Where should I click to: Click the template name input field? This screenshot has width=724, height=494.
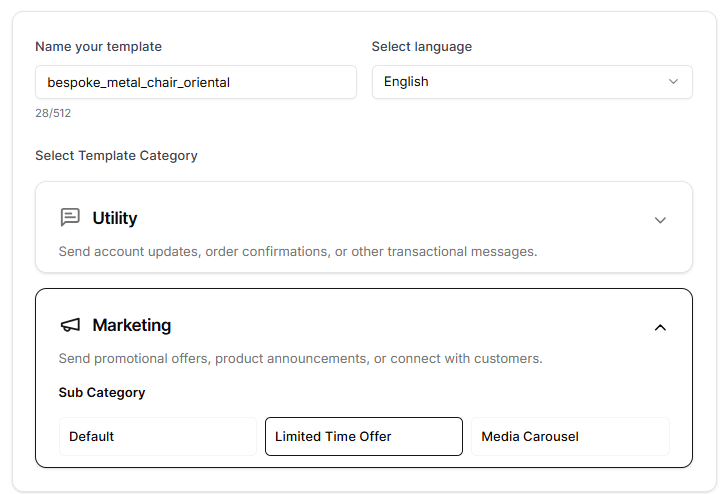point(195,82)
